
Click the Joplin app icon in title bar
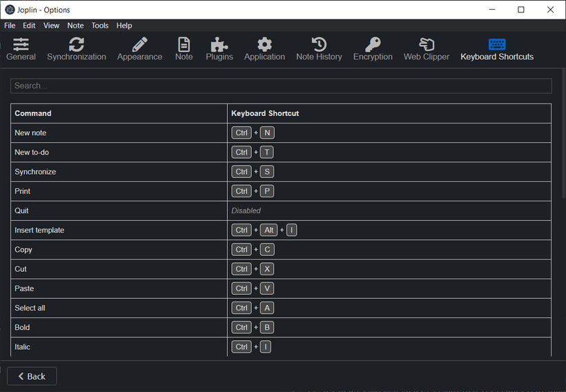point(10,10)
